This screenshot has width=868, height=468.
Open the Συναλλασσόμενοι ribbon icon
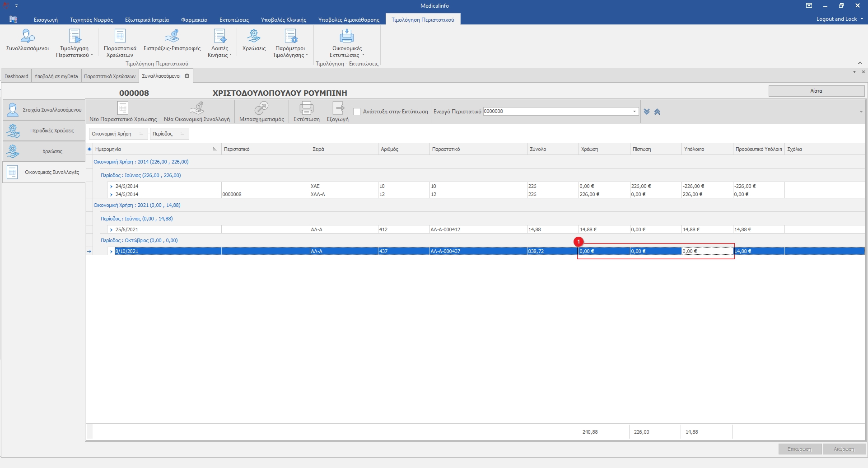click(x=28, y=36)
